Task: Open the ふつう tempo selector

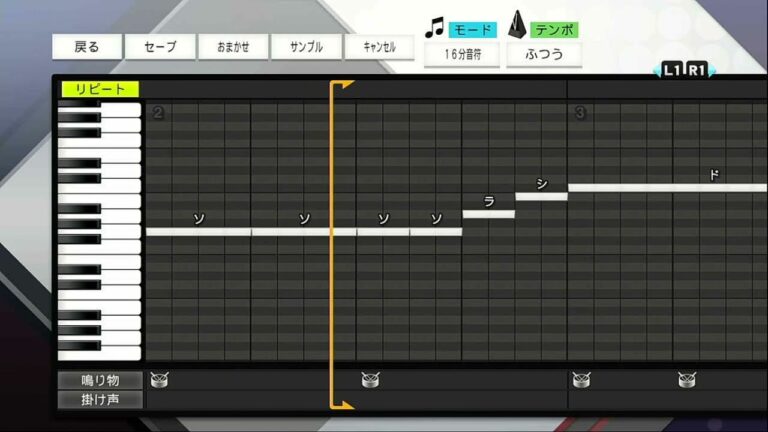Action: pyautogui.click(x=543, y=54)
